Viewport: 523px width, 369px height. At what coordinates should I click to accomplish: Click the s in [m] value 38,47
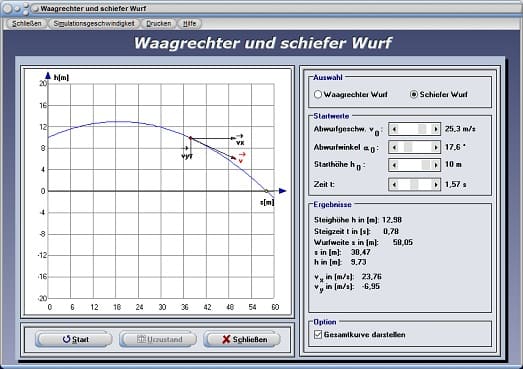coord(361,252)
